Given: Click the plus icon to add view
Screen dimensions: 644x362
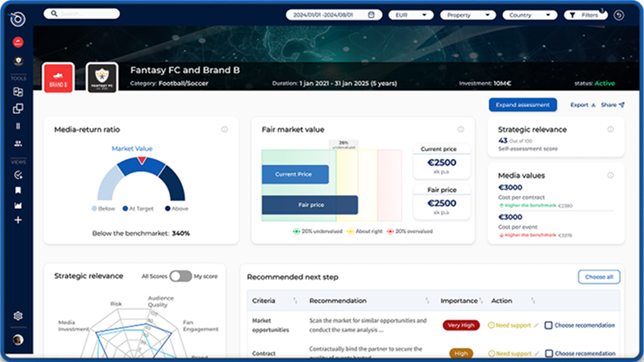Looking at the screenshot, I should click(x=17, y=220).
